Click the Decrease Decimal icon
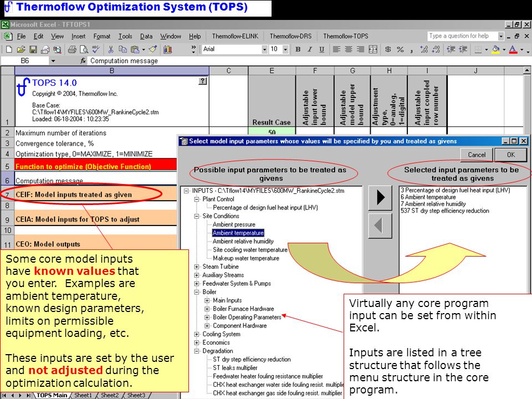 (436, 49)
